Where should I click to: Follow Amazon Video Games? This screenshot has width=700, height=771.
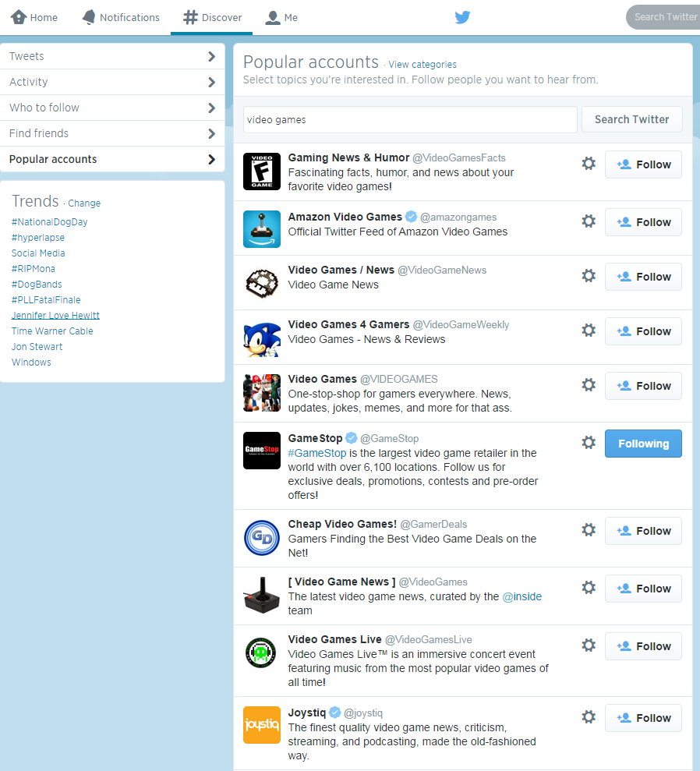coord(643,221)
